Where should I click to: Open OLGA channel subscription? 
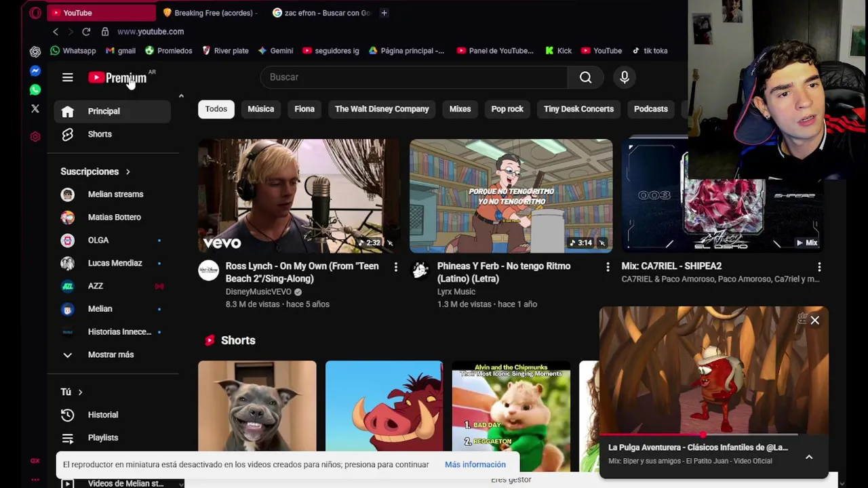click(x=112, y=241)
